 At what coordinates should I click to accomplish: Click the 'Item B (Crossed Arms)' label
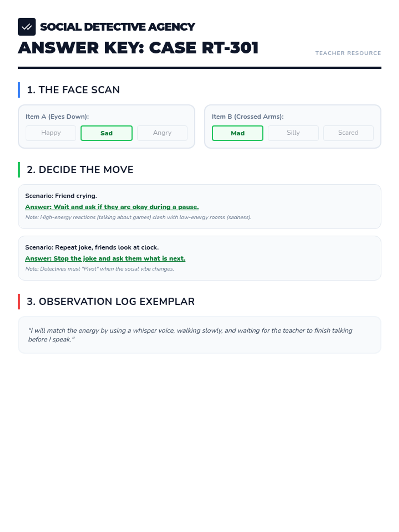point(248,117)
